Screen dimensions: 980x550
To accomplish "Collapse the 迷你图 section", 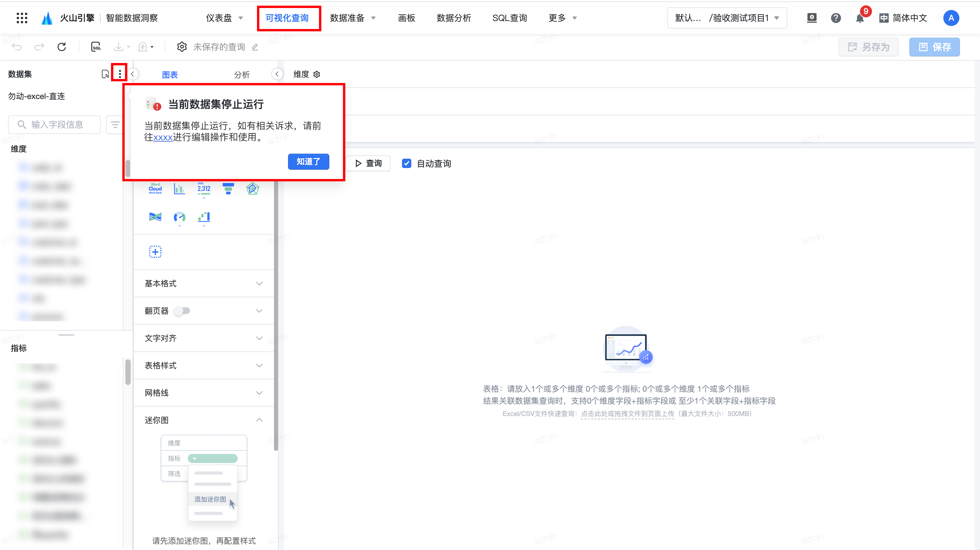I will click(x=259, y=420).
